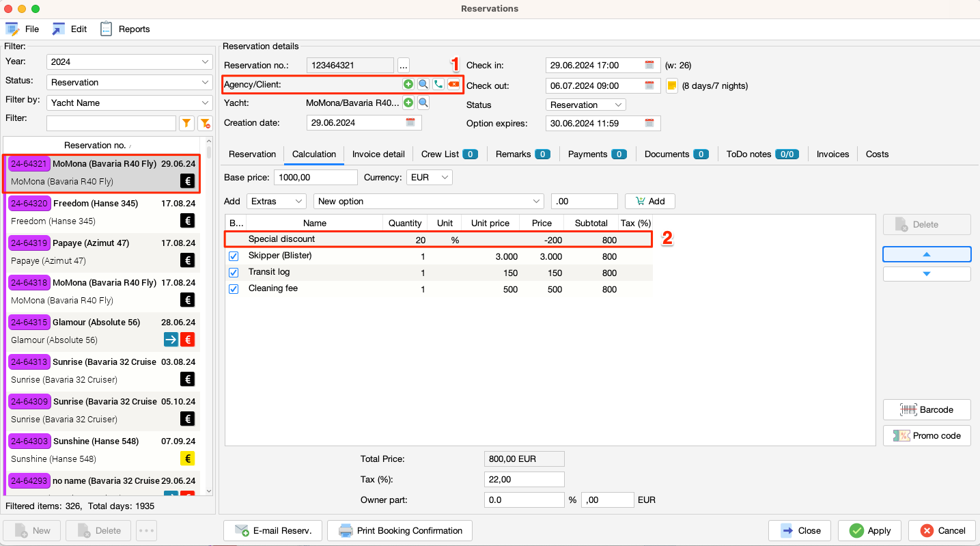
Task: Click yellow euro icon on Sunshine reservation
Action: (188, 459)
